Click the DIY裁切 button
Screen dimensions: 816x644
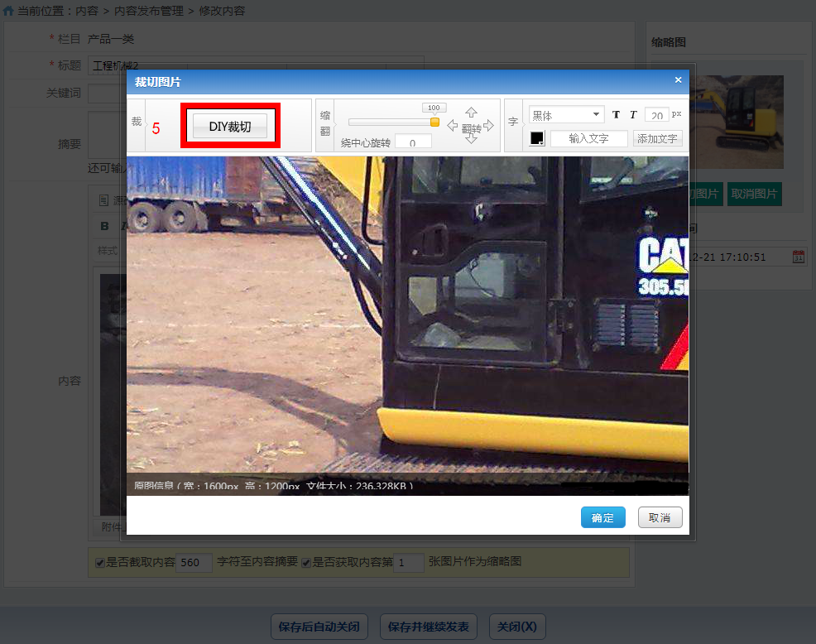pyautogui.click(x=230, y=127)
